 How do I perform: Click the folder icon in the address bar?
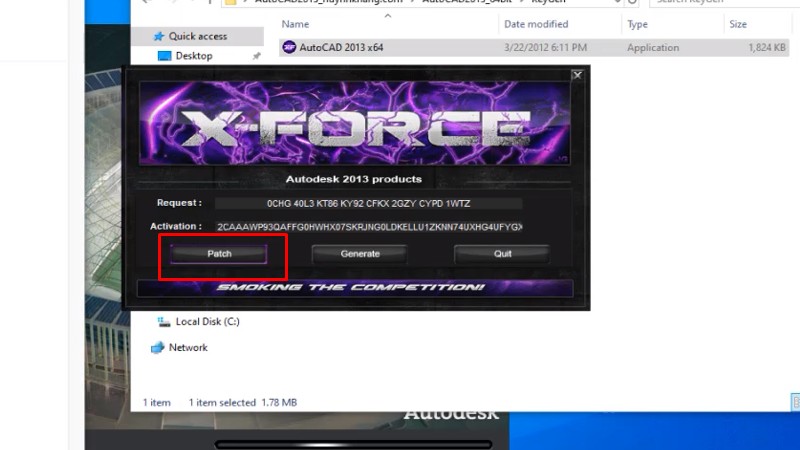[x=233, y=3]
